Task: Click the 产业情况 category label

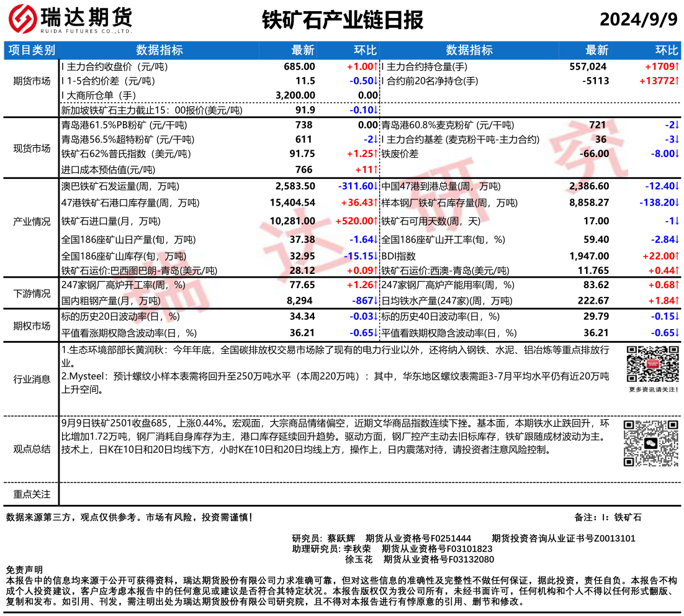Action: pos(32,221)
